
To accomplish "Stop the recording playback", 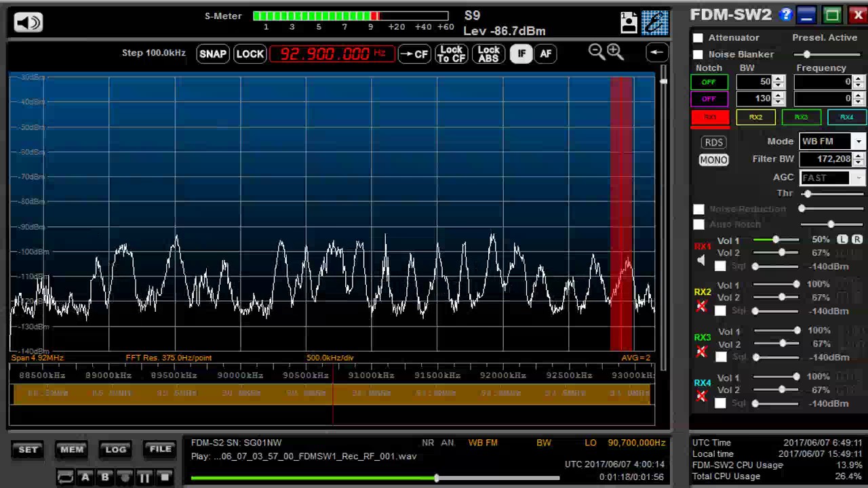I will tap(164, 477).
